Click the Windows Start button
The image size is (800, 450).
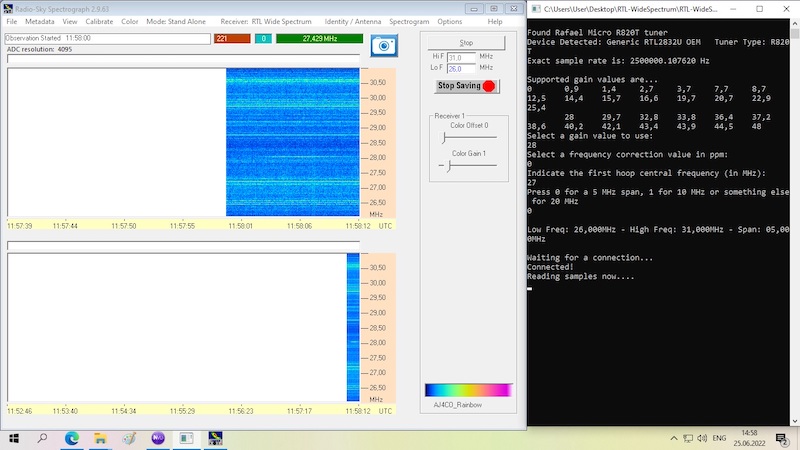(x=15, y=438)
